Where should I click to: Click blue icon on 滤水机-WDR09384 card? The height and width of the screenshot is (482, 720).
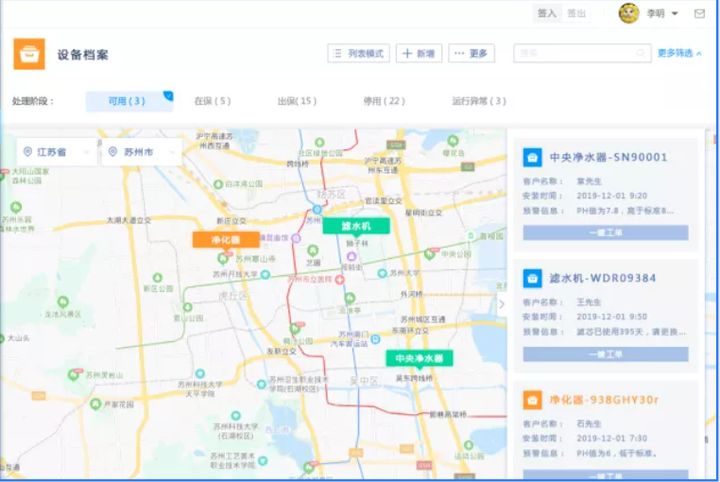tap(532, 278)
